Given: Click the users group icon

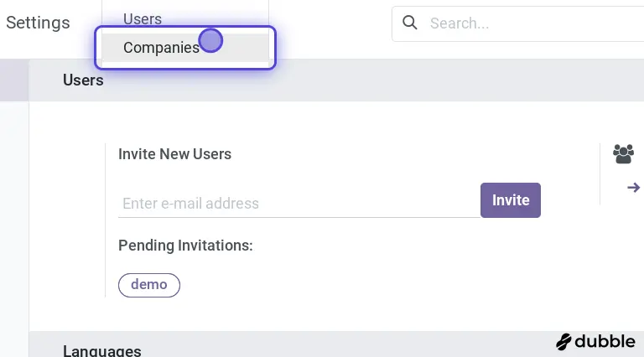Looking at the screenshot, I should pyautogui.click(x=623, y=154).
